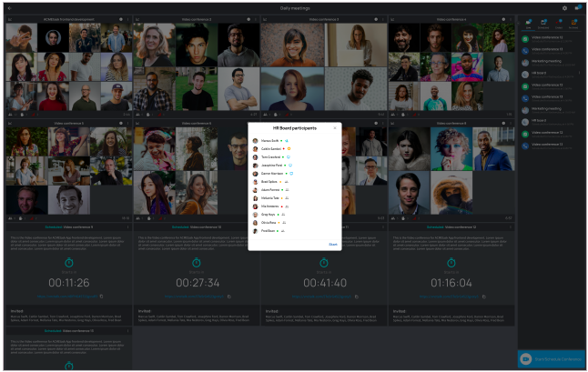Open the Video conference 9 meeting URL

pyautogui.click(x=67, y=297)
